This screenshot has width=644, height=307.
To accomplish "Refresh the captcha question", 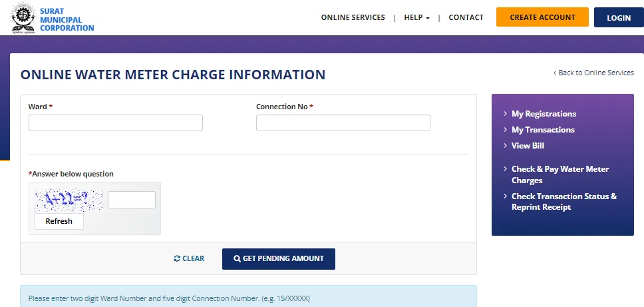I will [59, 221].
